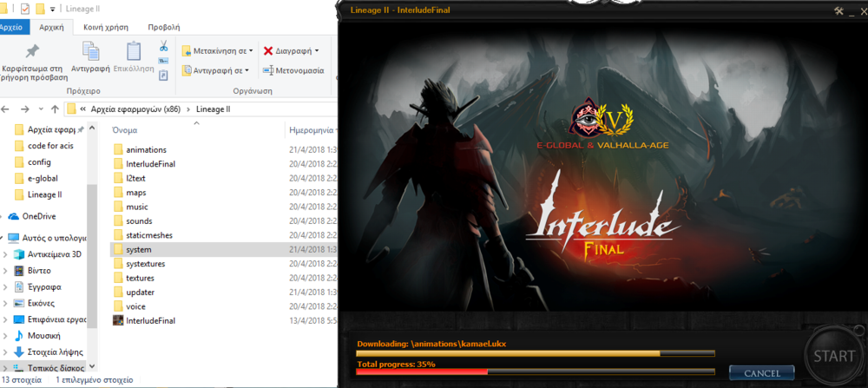This screenshot has height=388, width=868.
Task: Click the quick access toolbar properties checkmark icon
Action: coord(25,9)
